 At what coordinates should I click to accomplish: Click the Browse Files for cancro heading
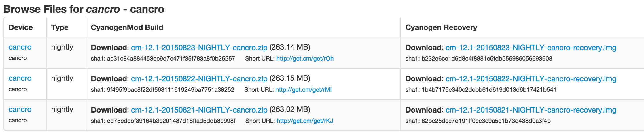coord(84,9)
